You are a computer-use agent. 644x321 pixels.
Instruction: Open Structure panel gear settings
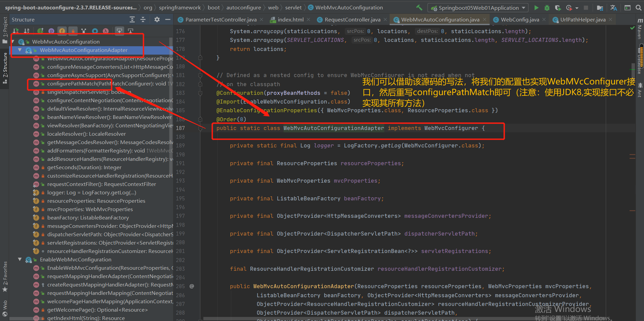click(157, 19)
